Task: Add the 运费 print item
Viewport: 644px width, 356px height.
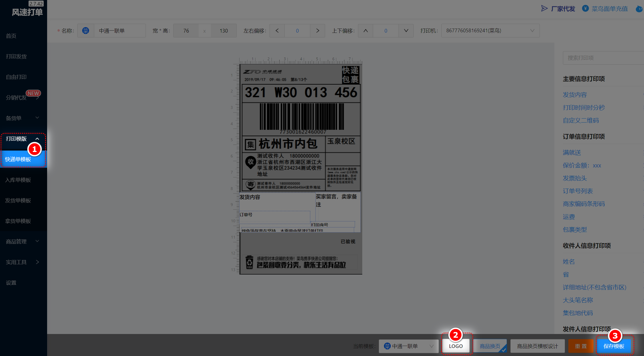Action: tap(569, 217)
